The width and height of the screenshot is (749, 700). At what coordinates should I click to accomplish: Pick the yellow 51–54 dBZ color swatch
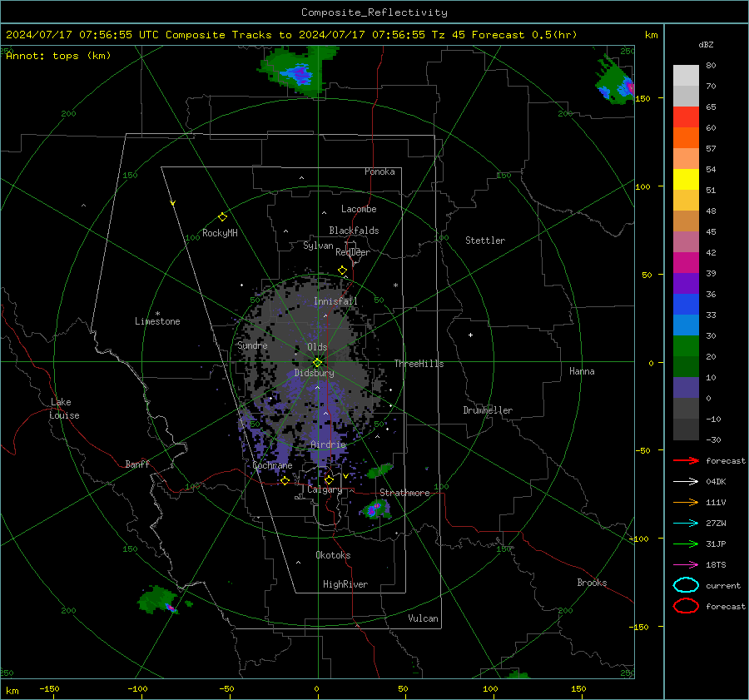tap(686, 180)
